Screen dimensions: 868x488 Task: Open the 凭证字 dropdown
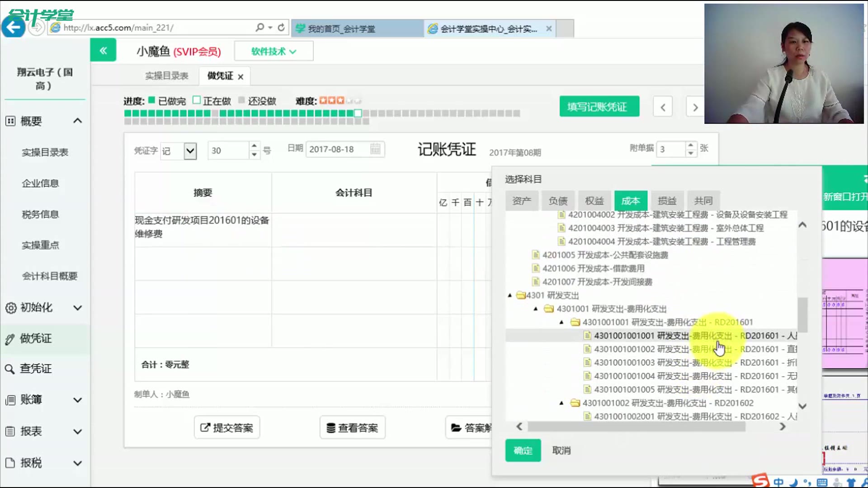[x=189, y=151]
